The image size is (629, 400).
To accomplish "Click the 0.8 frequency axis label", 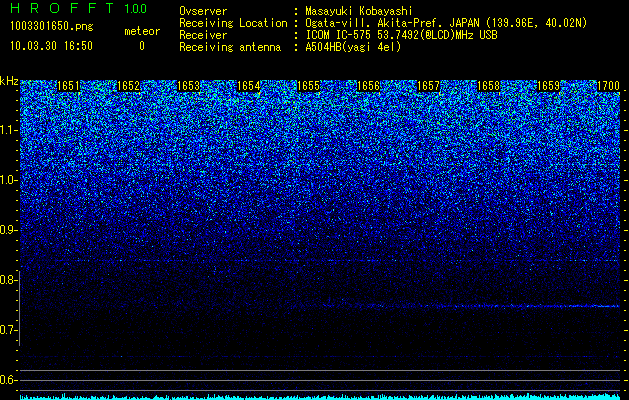I will [x=9, y=280].
